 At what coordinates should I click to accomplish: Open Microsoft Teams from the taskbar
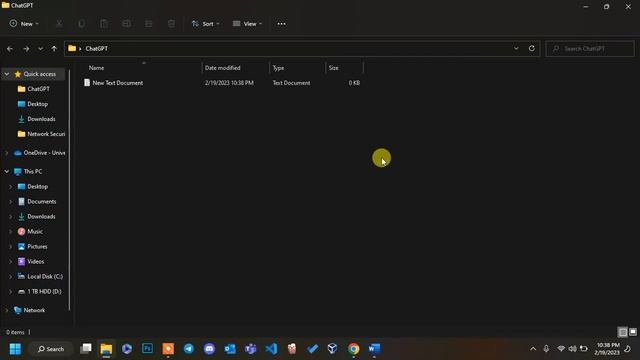(x=251, y=349)
